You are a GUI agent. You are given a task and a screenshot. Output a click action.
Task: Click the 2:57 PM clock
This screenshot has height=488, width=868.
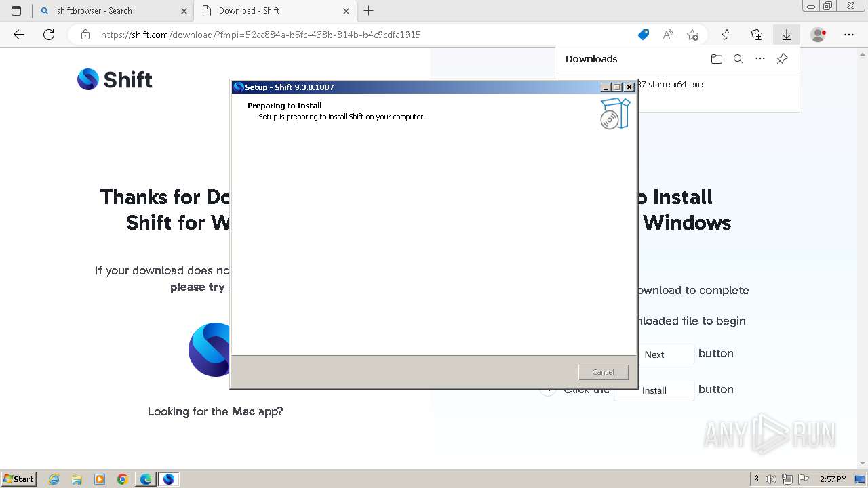click(833, 479)
